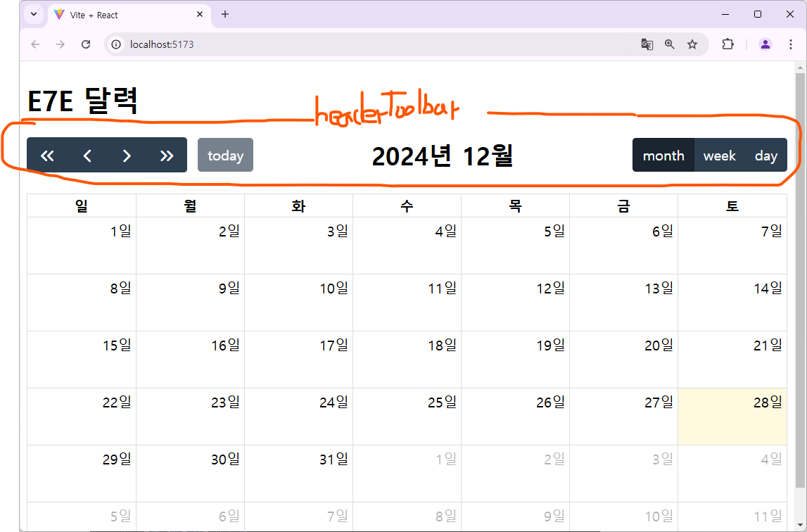Open the extensions puzzle icon
This screenshot has height=532, width=807.
coord(727,44)
